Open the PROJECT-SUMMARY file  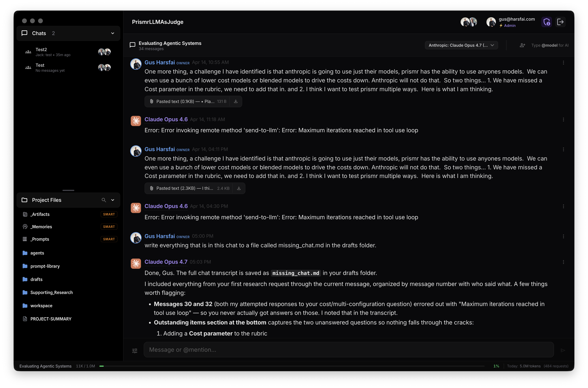pyautogui.click(x=51, y=319)
